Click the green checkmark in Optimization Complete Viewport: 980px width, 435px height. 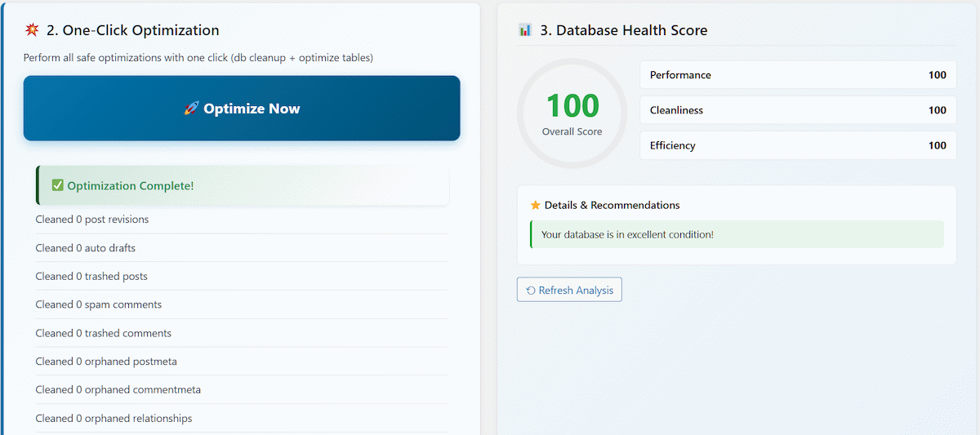click(x=57, y=185)
